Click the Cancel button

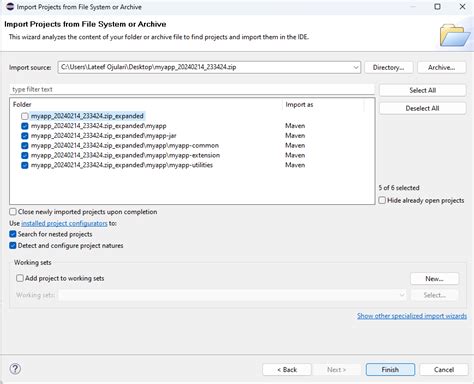coord(444,369)
